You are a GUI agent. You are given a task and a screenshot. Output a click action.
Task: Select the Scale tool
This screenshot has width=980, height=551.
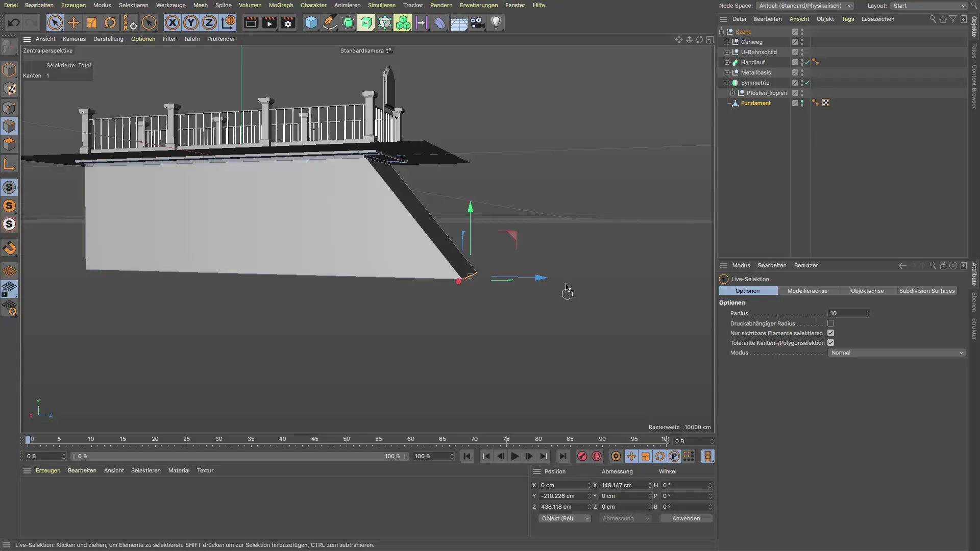92,22
